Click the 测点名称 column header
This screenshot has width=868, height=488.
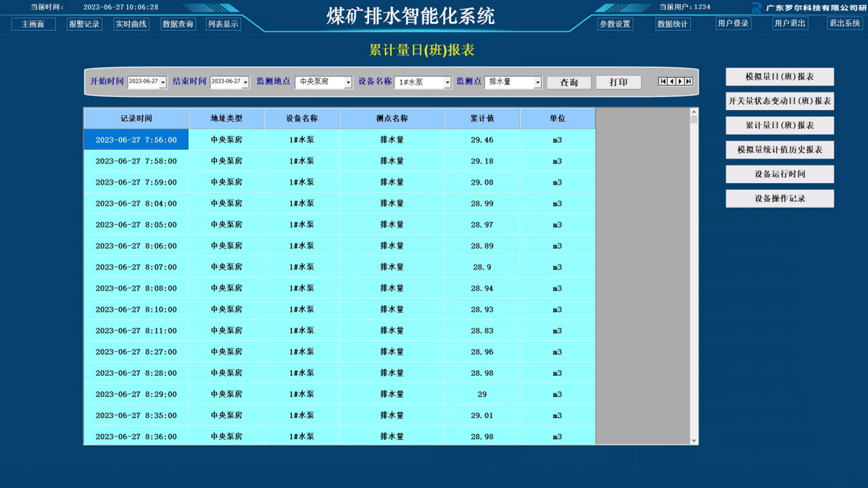(392, 118)
